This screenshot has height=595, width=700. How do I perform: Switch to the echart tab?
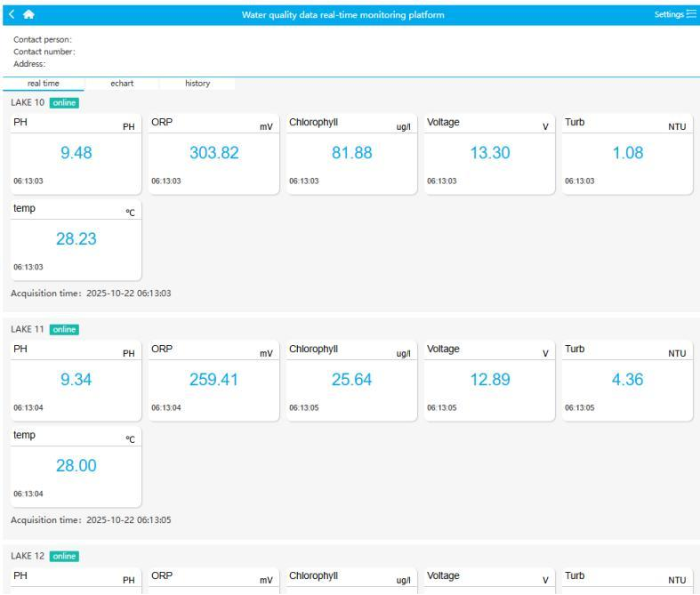122,84
